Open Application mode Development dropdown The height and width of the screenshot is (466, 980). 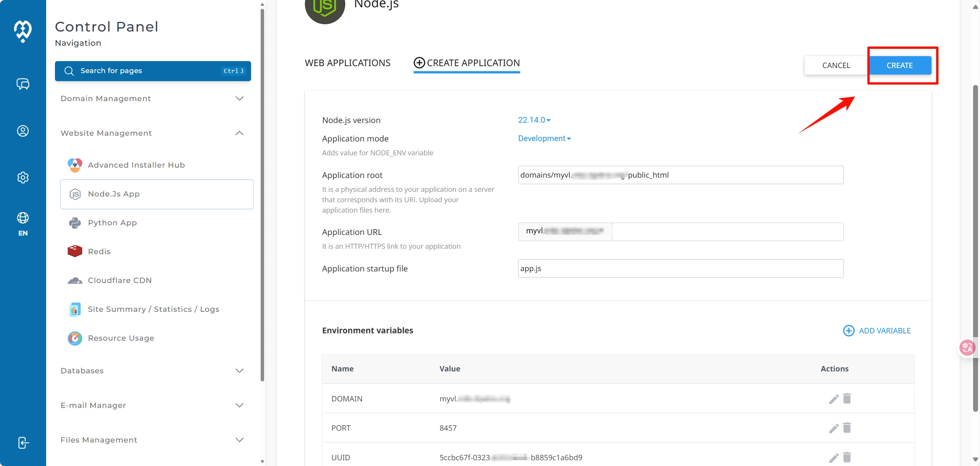[544, 138]
